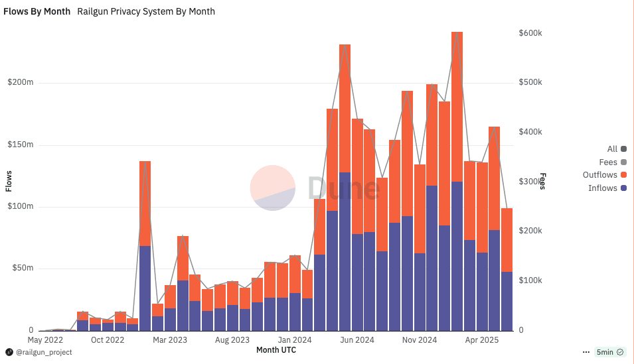Open the three-dot options menu
This screenshot has width=634, height=364.
tap(586, 352)
